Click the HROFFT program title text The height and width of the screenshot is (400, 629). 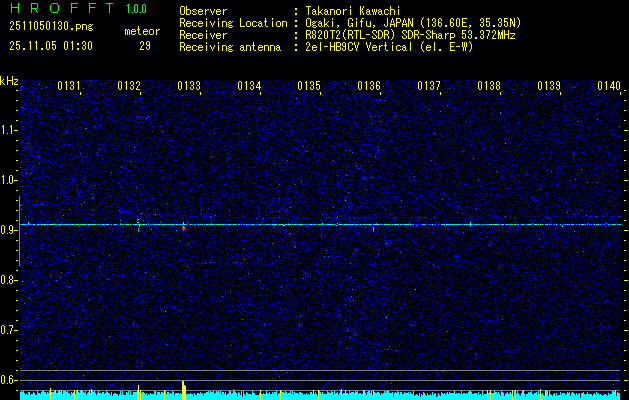(62, 8)
